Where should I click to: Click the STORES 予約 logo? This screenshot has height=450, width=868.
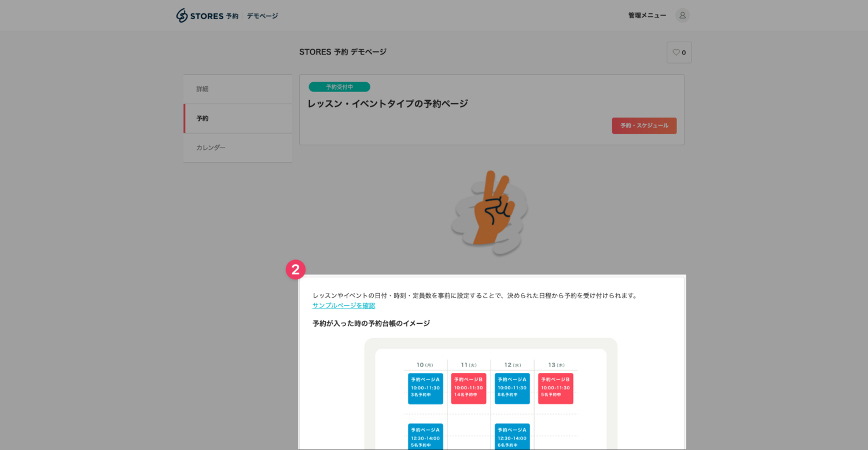point(207,16)
